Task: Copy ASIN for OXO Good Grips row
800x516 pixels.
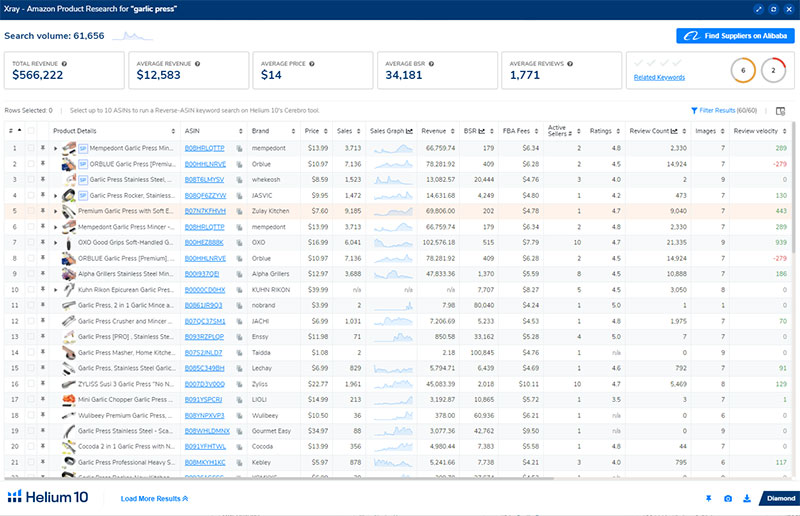Action: [239, 242]
